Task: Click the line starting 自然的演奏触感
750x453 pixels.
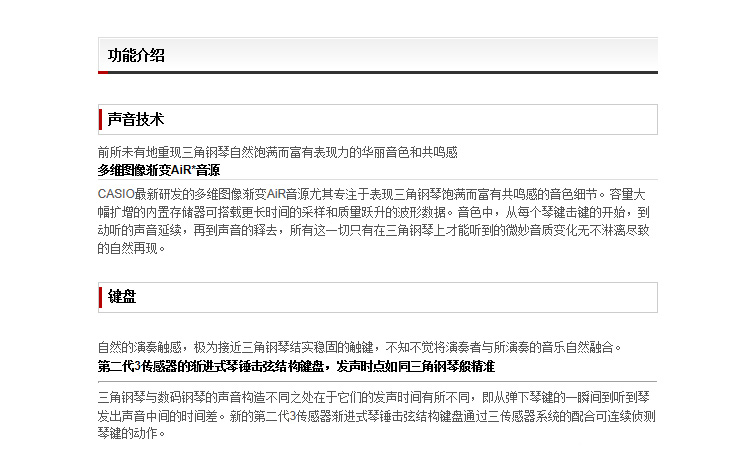Action: (360, 347)
